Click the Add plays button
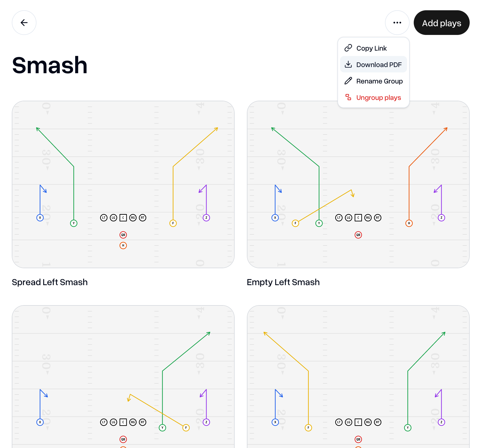This screenshot has height=448, width=482. coord(441,23)
